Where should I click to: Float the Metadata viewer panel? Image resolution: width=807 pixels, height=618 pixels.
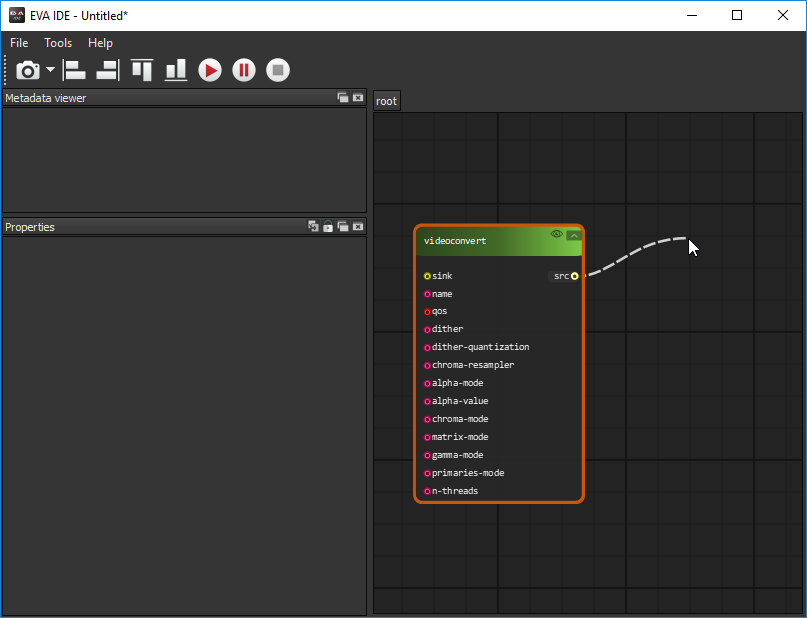pos(343,98)
